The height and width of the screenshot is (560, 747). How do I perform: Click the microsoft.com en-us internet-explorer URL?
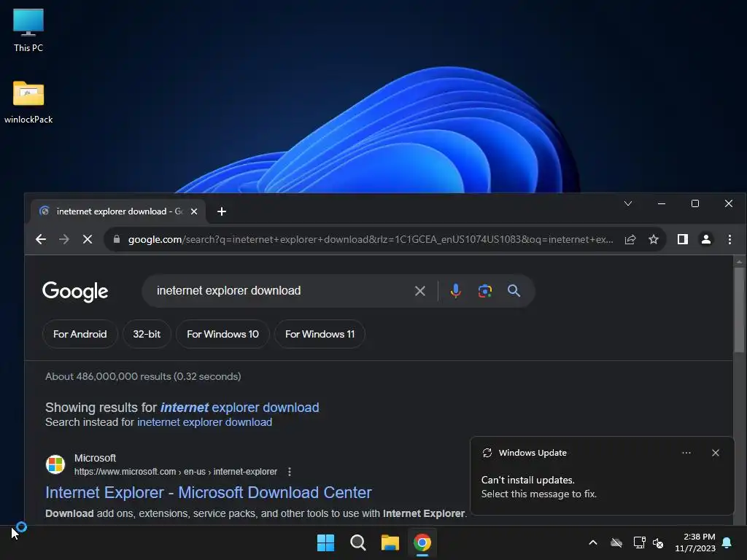(x=176, y=472)
